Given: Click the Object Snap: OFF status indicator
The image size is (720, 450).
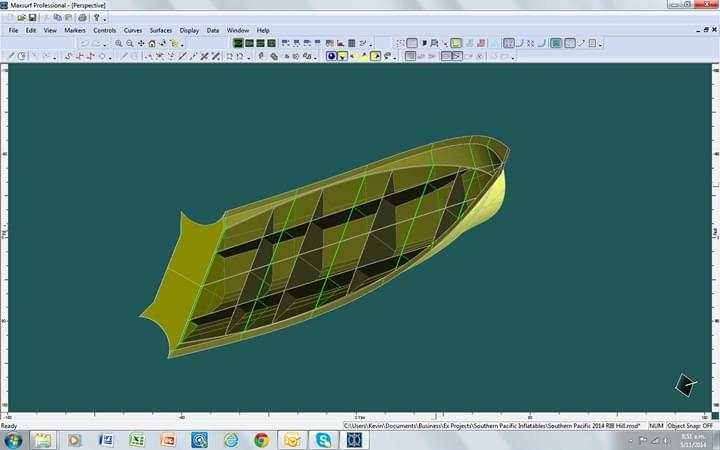Looking at the screenshot, I should point(691,426).
